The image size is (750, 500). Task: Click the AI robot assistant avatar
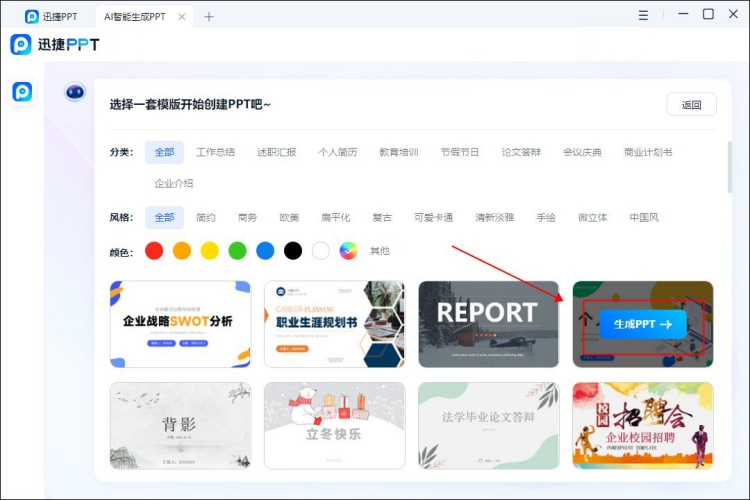coord(75,92)
